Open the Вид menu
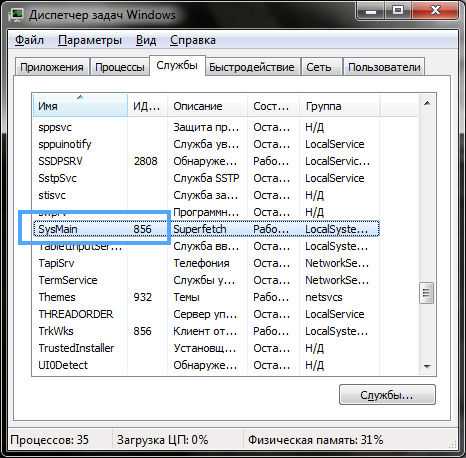 coord(146,40)
